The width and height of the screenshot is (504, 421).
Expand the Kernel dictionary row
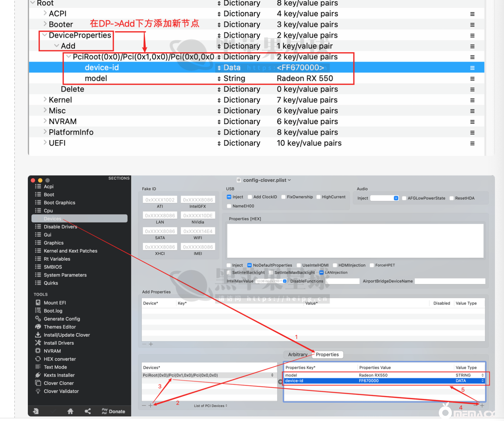45,100
